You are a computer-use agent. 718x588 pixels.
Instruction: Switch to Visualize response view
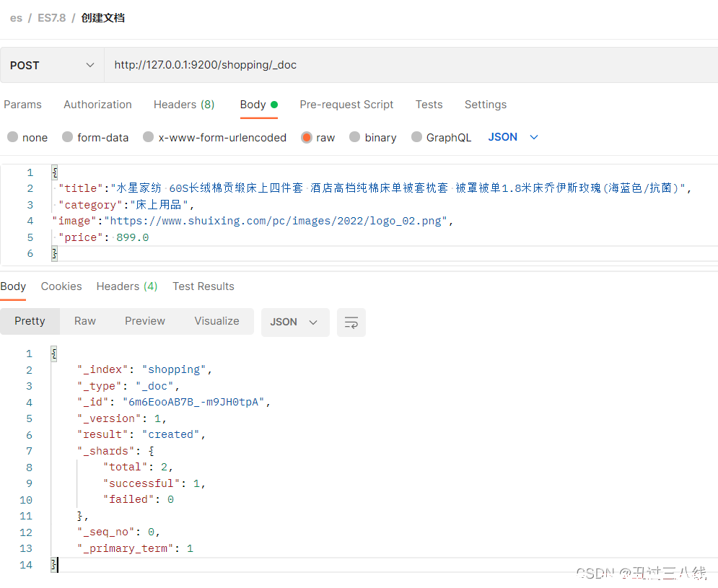click(216, 321)
